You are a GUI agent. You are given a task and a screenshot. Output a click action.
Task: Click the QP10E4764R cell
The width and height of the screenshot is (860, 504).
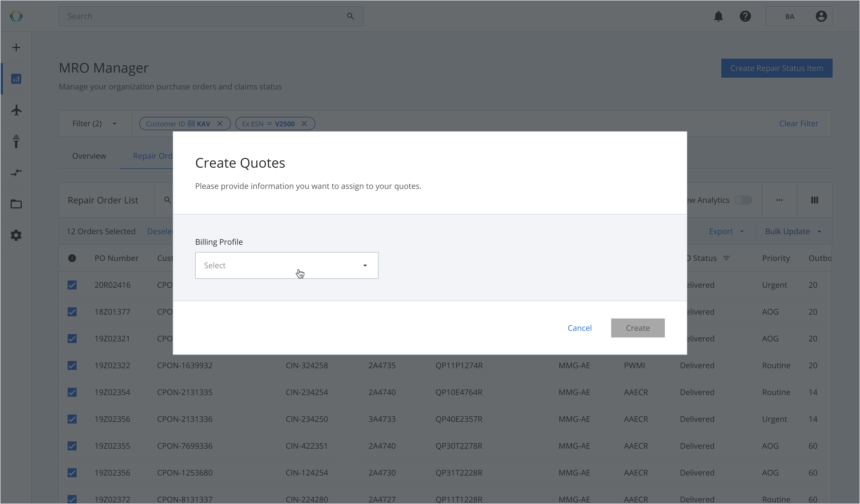459,392
